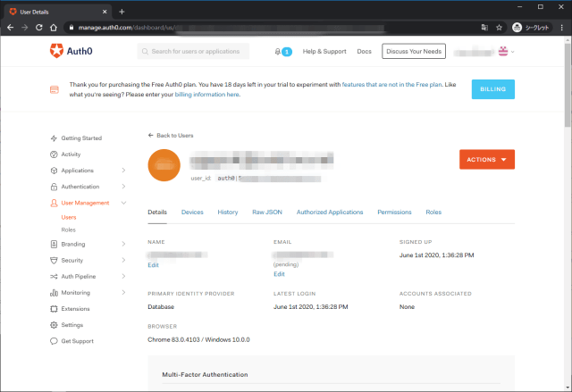Expand the Authentication submenu chevron
This screenshot has height=392, width=572.
pyautogui.click(x=123, y=187)
